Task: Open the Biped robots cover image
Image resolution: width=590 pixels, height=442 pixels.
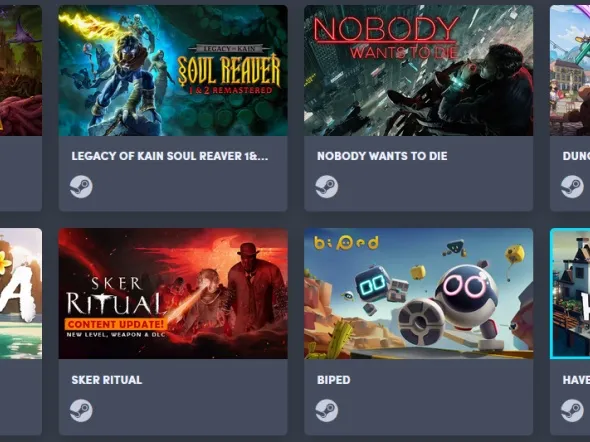Action: [x=418, y=293]
